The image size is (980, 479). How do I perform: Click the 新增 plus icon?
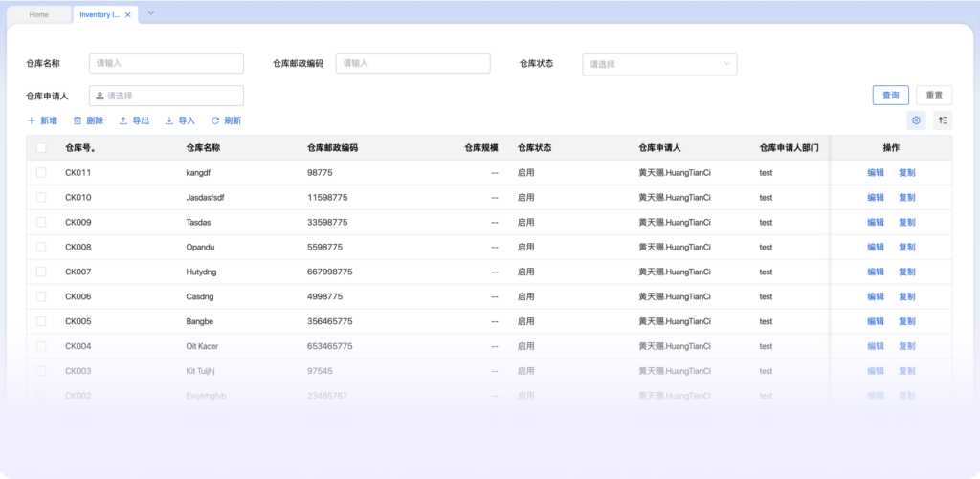click(32, 120)
